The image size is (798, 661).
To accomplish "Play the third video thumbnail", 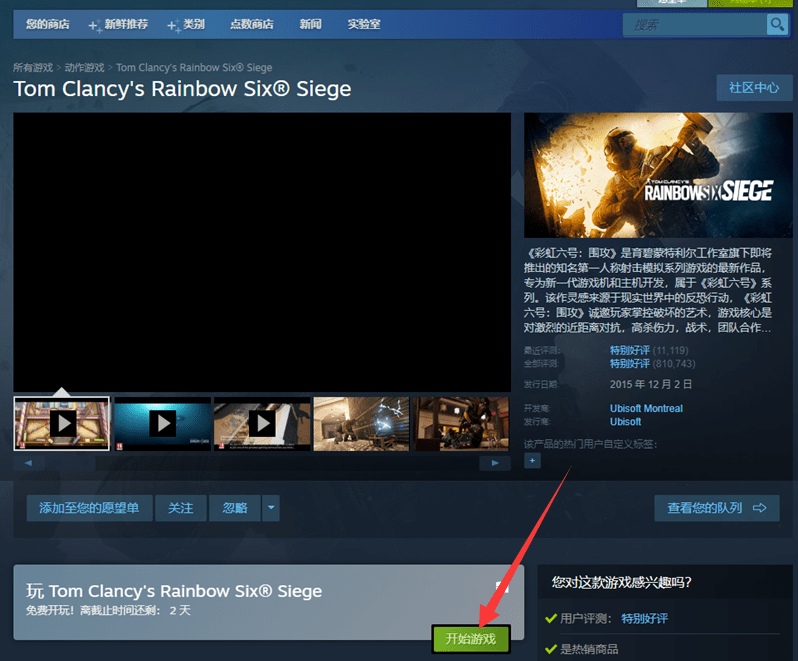I will [262, 423].
